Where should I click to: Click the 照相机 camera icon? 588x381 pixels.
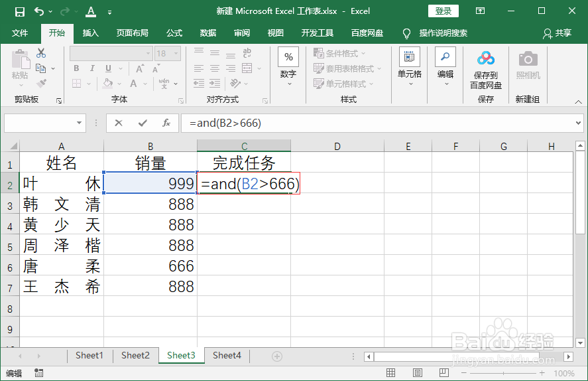528,59
